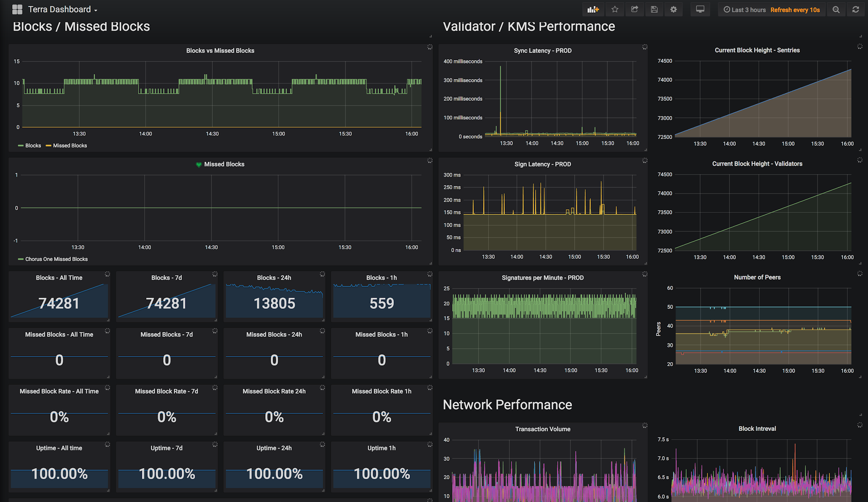This screenshot has width=868, height=502.
Task: Open dashboard settings gear
Action: tap(673, 9)
